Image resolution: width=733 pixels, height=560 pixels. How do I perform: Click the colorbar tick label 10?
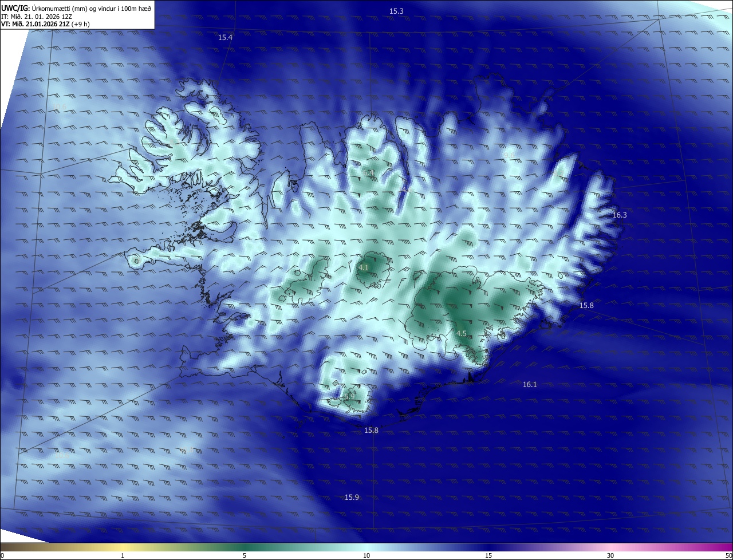click(366, 555)
